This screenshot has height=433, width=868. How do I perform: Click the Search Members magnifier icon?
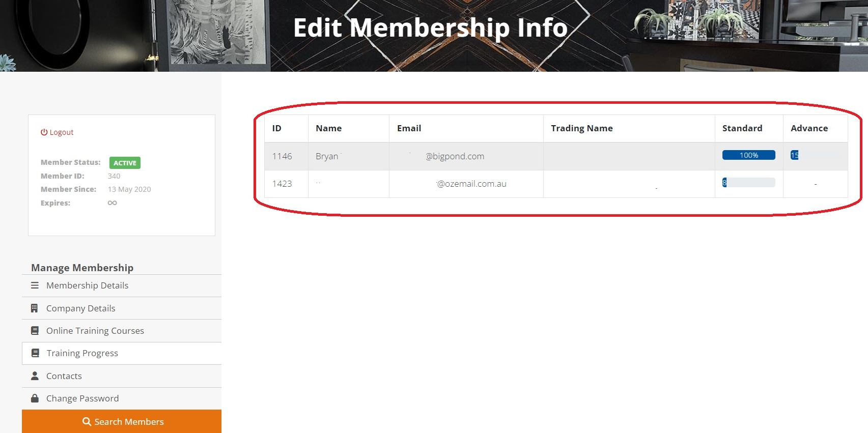pos(87,422)
